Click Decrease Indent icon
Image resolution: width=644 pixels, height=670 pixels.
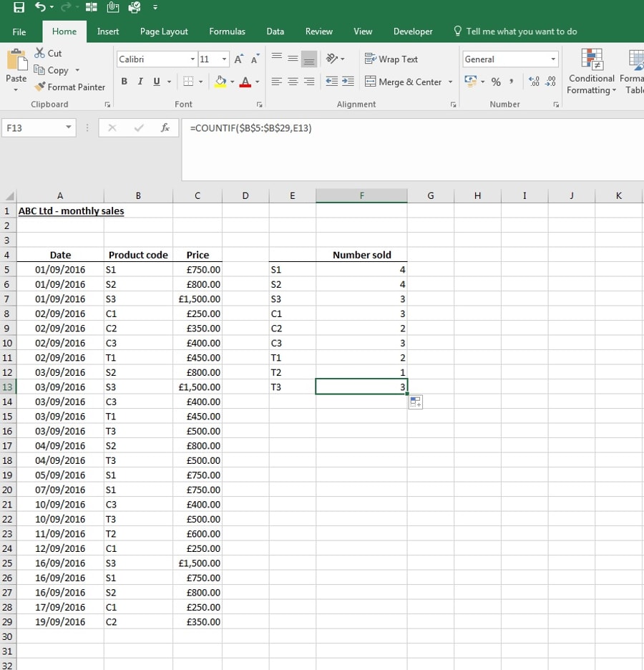pos(332,81)
